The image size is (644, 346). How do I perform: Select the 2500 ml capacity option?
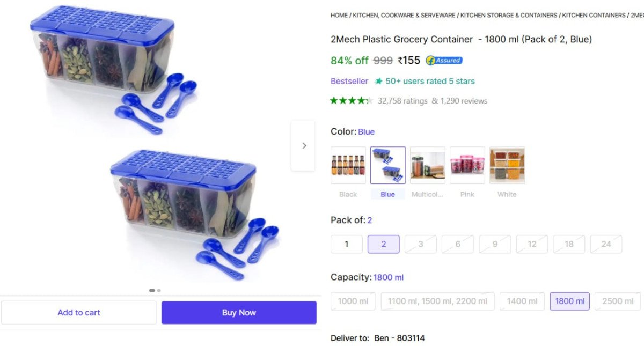[617, 301]
